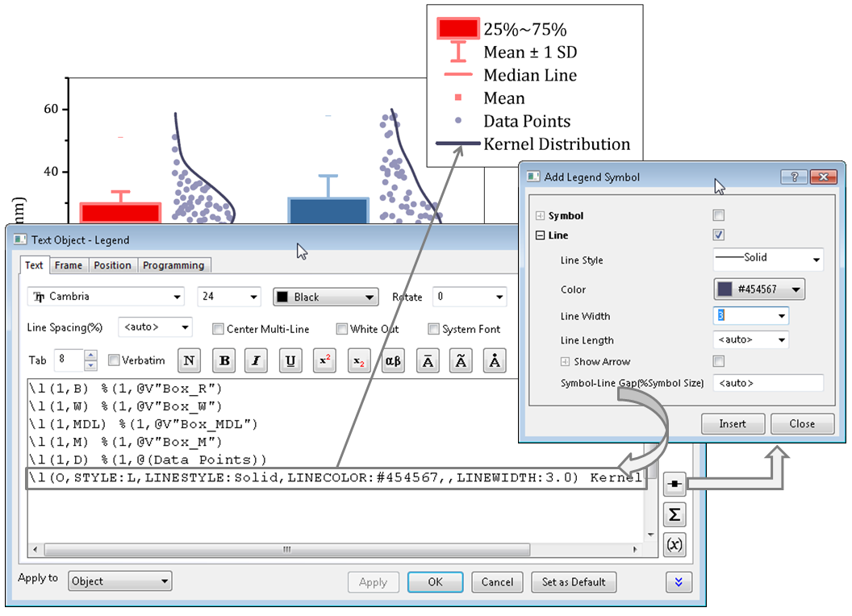
Task: Open the #454567 line color swatch
Action: point(759,289)
